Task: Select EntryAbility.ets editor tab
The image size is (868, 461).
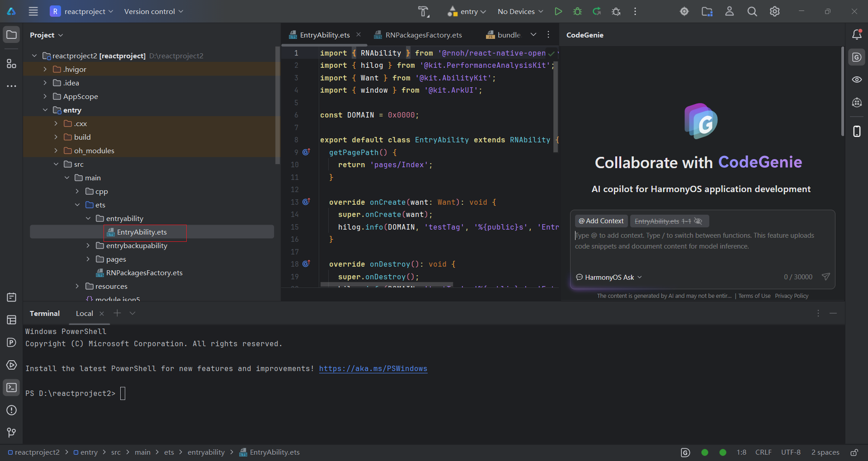Action: pos(325,35)
